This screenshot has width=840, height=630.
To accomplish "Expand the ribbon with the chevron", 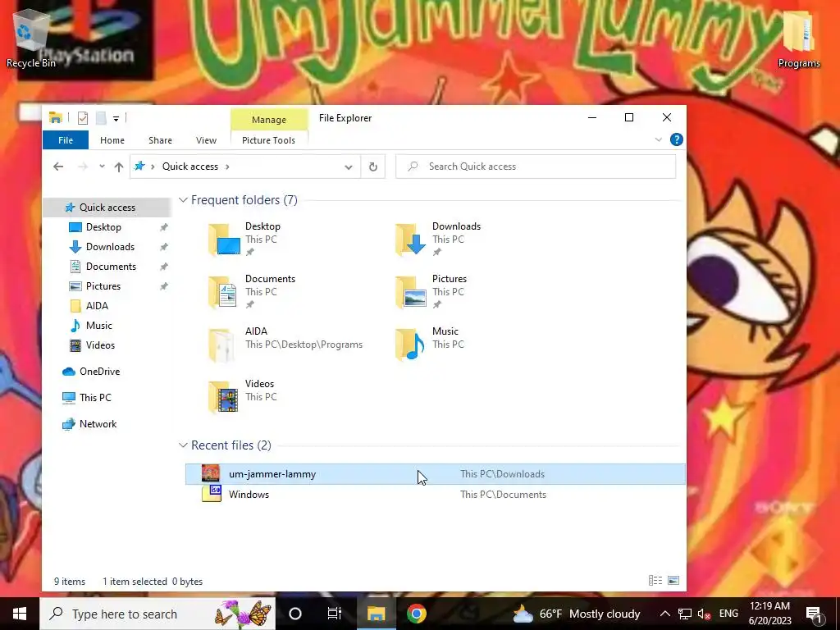I will pyautogui.click(x=659, y=139).
